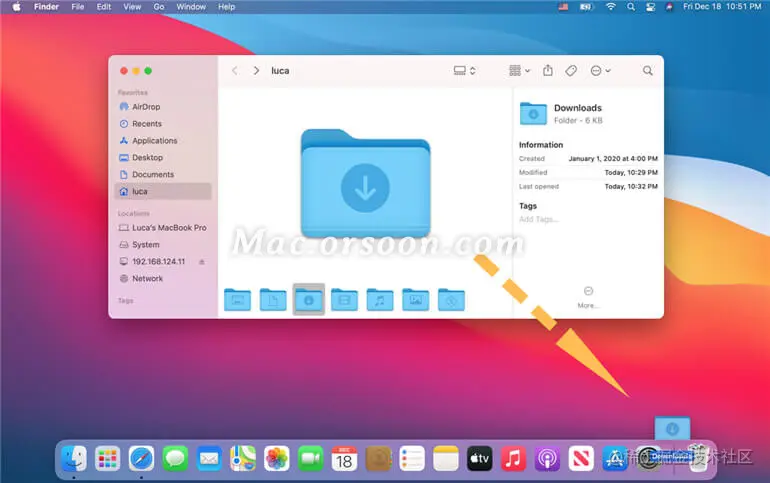Viewport: 770px width, 483px height.
Task: Open Contacts from the Dock
Action: tap(378, 458)
